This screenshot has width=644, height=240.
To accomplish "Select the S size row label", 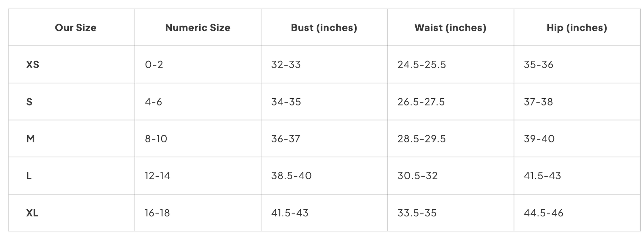I will coord(29,102).
